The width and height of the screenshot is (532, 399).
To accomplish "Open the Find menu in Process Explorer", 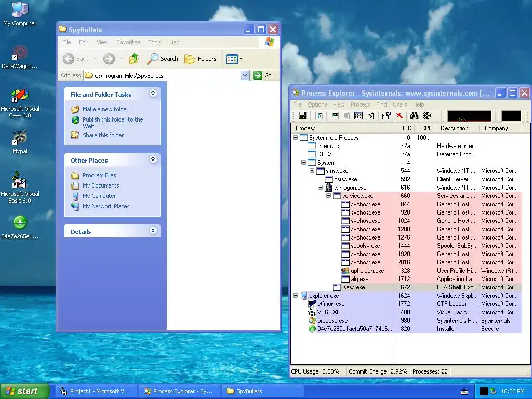I will click(381, 104).
